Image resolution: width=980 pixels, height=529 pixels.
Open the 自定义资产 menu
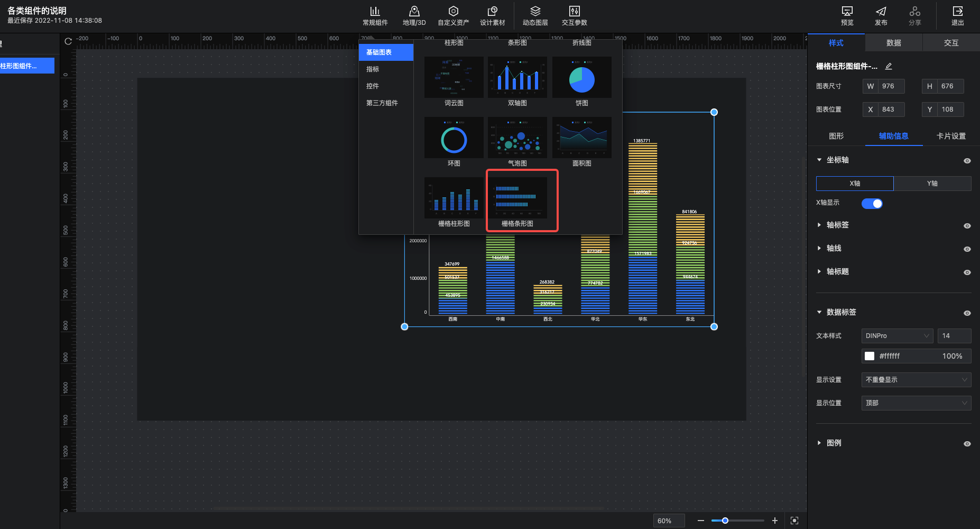coord(453,16)
